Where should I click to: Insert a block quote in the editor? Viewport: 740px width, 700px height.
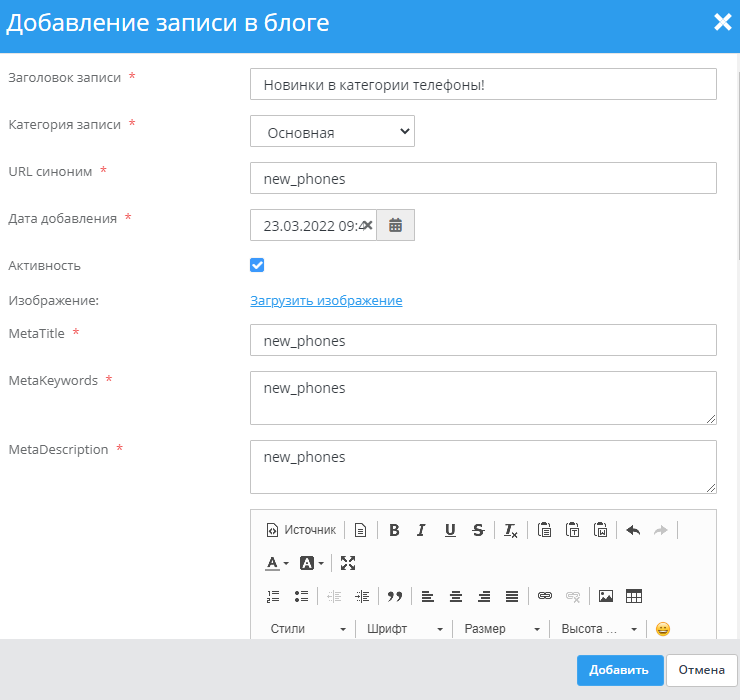394,596
